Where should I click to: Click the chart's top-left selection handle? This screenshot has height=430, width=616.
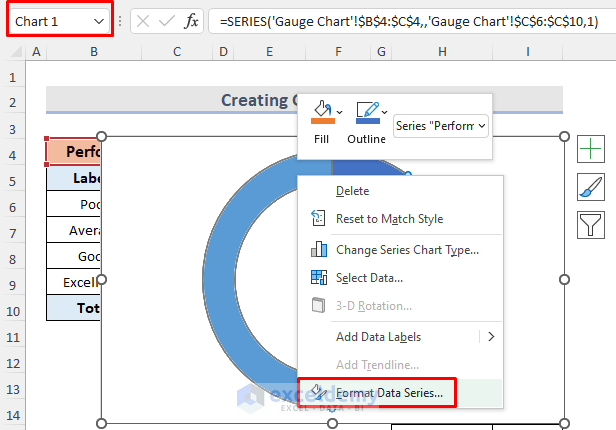click(101, 136)
